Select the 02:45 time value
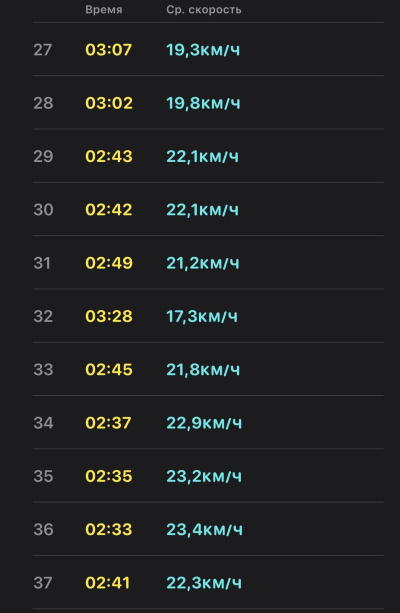 109,370
